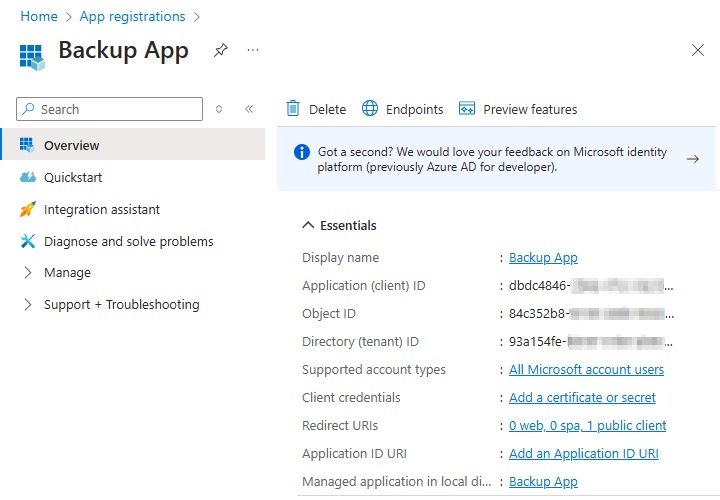Collapse the sidebar with double chevron

[x=249, y=109]
